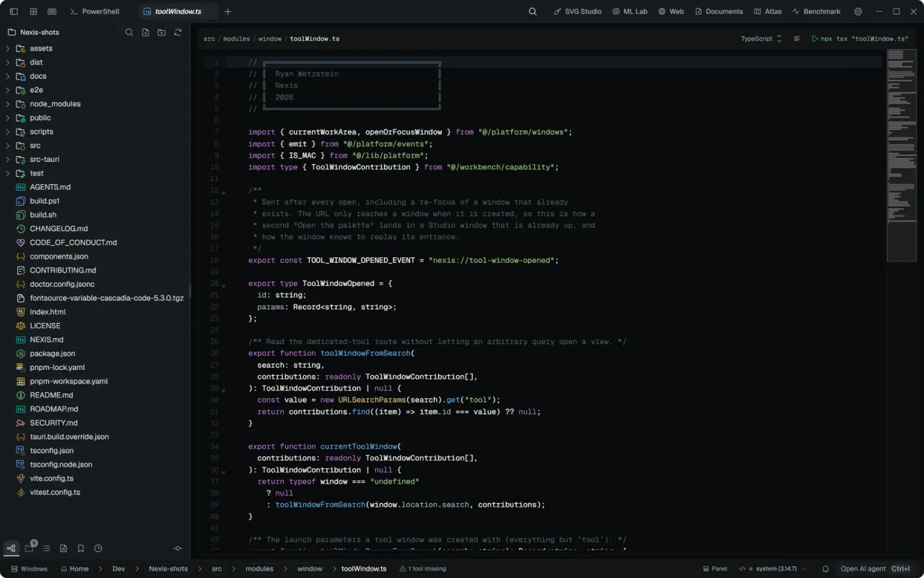
Task: Switch to the PowerShell tab
Action: pos(95,12)
